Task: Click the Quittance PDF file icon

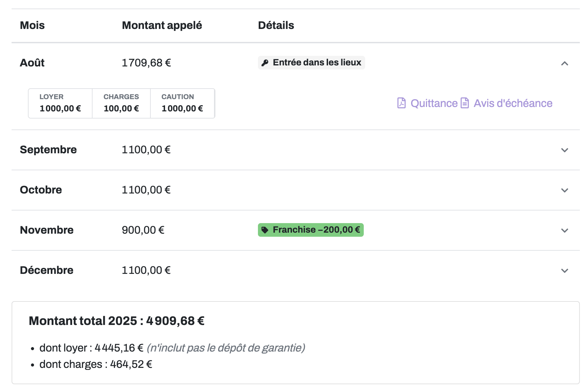Action: [402, 103]
